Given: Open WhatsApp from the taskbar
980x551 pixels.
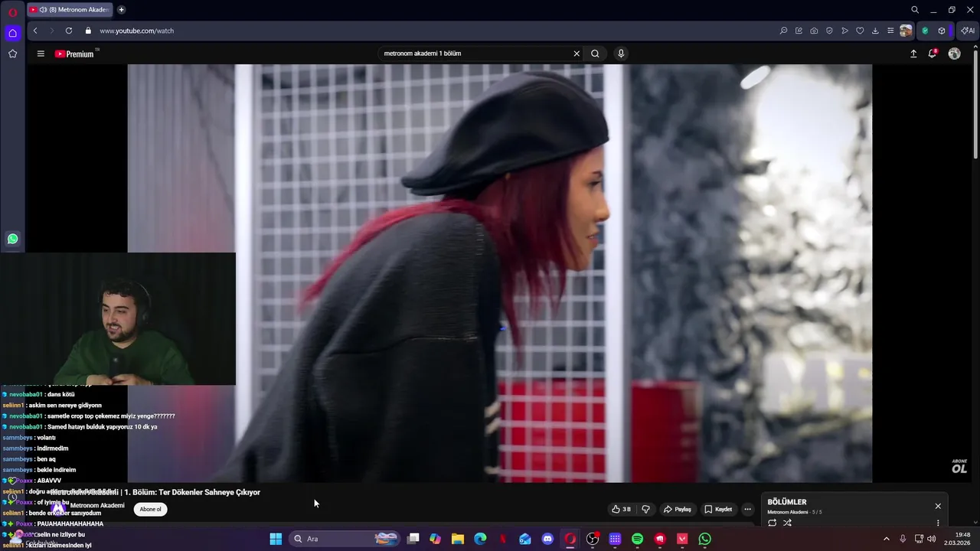Looking at the screenshot, I should (x=704, y=539).
